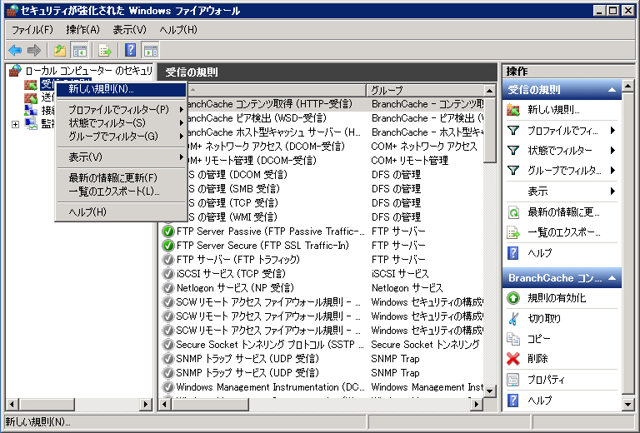This screenshot has width=640, height=433.
Task: Click the Back arrow toolbar icon
Action: pos(16,51)
